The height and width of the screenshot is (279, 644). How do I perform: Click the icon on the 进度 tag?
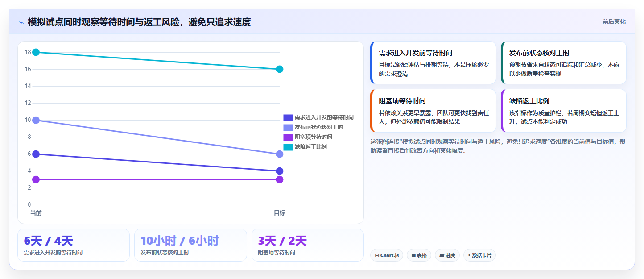point(442,256)
